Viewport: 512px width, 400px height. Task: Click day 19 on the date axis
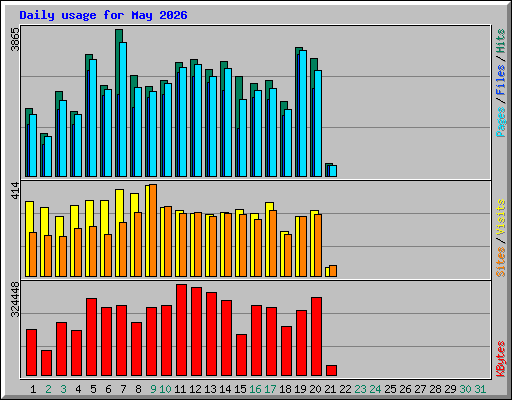point(300,389)
